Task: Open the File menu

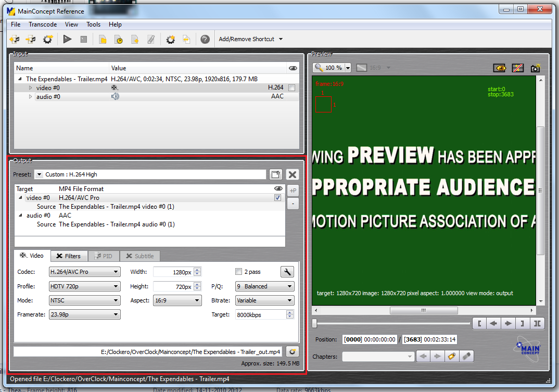Action: tap(16, 24)
